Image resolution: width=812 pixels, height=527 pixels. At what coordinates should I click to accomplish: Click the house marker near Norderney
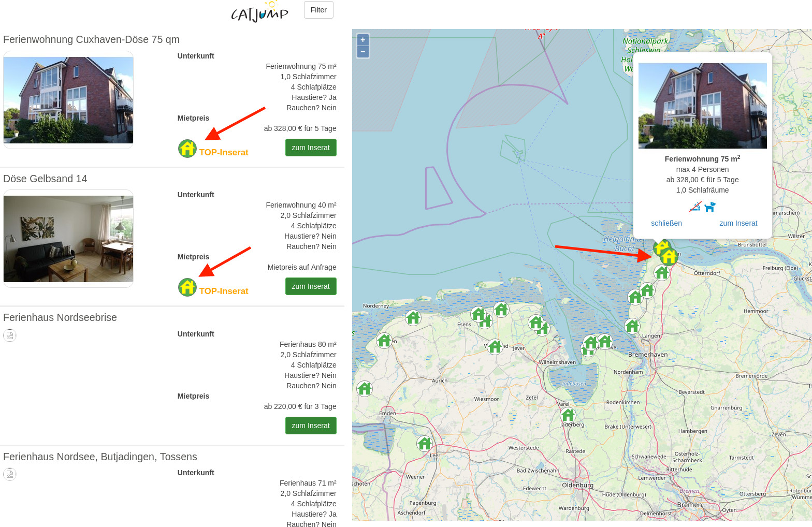click(413, 317)
